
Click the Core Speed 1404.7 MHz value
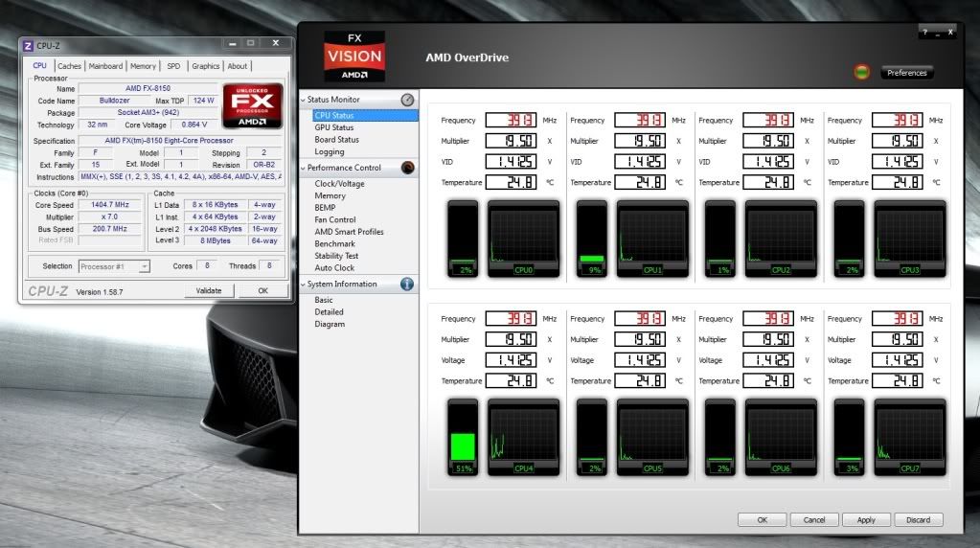coord(110,205)
